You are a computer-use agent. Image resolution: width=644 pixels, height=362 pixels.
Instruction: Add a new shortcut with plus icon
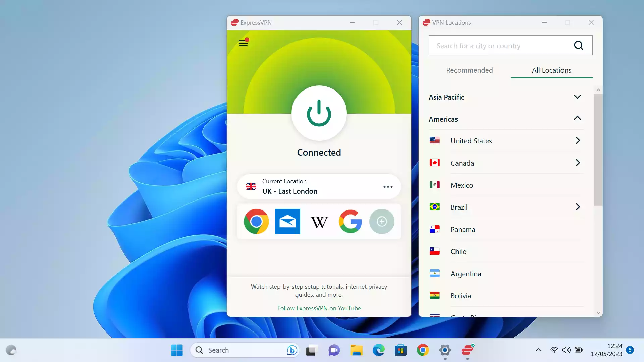(x=382, y=222)
